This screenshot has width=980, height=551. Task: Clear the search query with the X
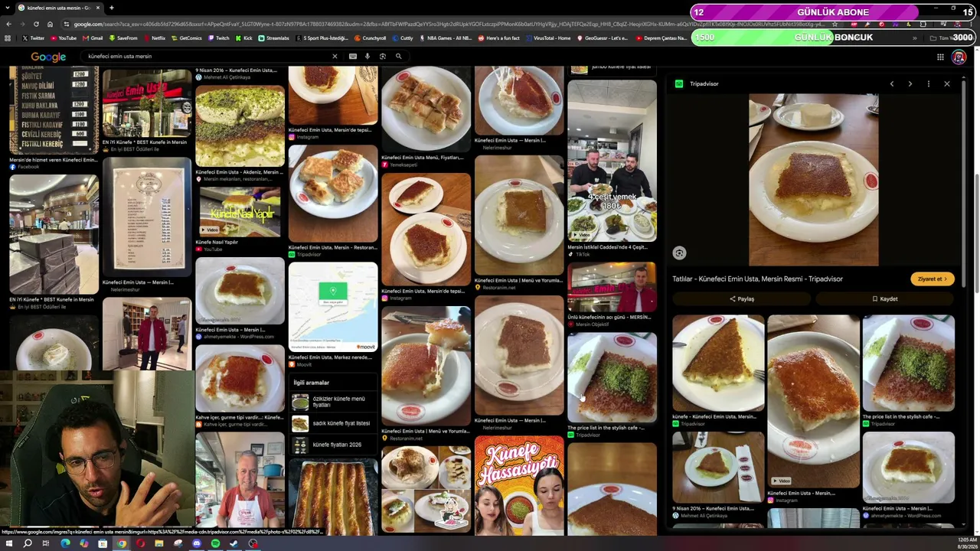pos(335,56)
